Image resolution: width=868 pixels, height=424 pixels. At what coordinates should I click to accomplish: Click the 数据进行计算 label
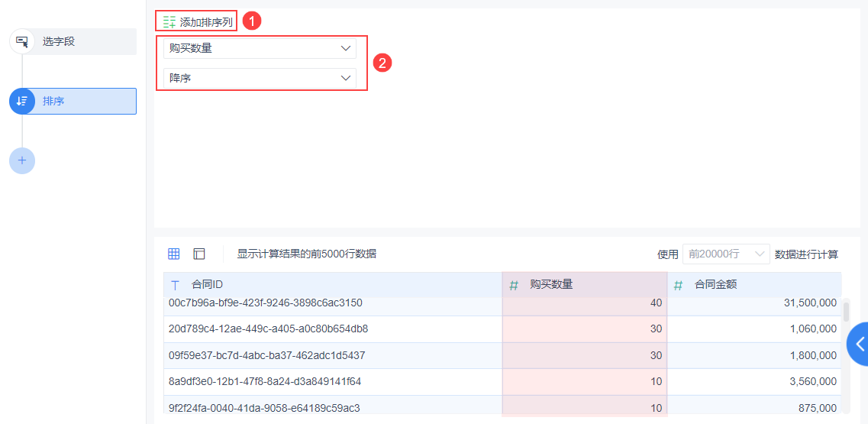(807, 254)
